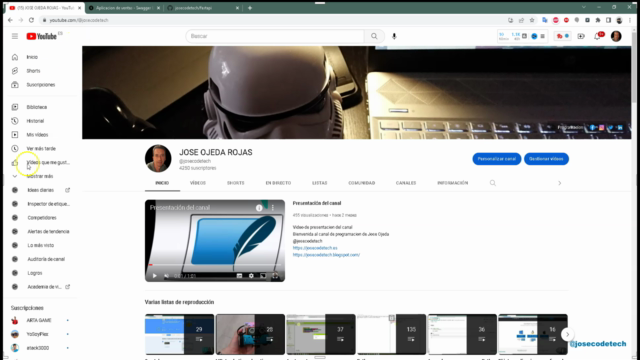640x360 pixels.
Task: Open ARTA GAME subscription channel
Action: [x=40, y=320]
